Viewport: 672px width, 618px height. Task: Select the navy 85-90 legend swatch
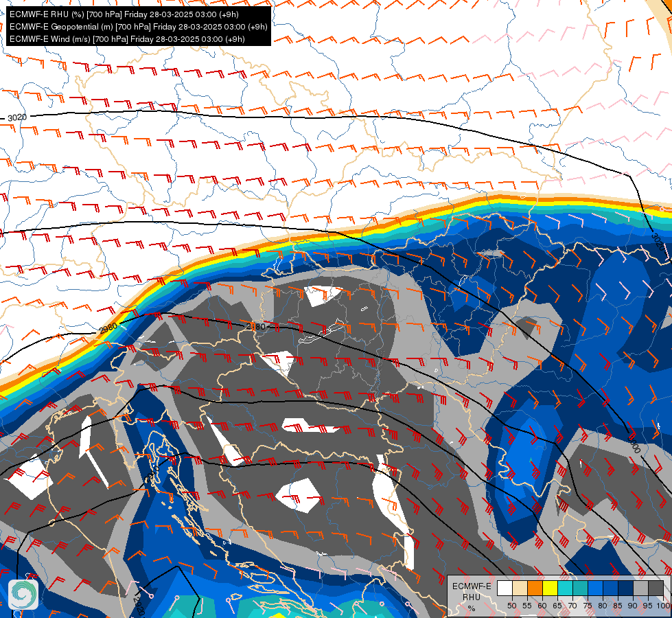[626, 588]
